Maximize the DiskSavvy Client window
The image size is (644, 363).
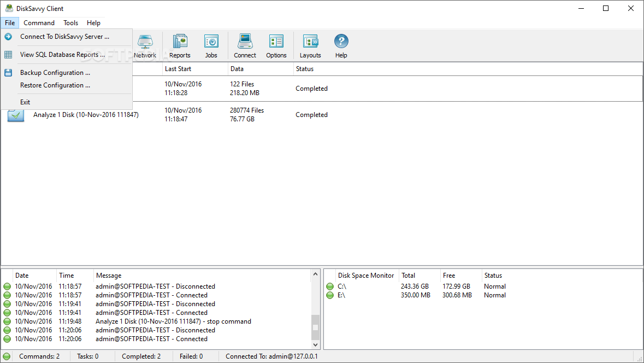click(605, 9)
